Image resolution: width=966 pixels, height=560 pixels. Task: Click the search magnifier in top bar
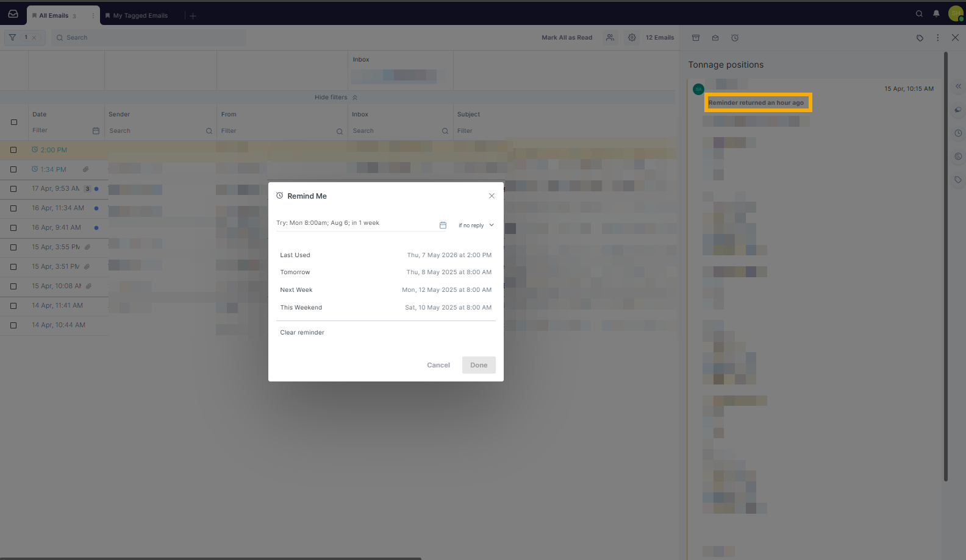pyautogui.click(x=919, y=14)
